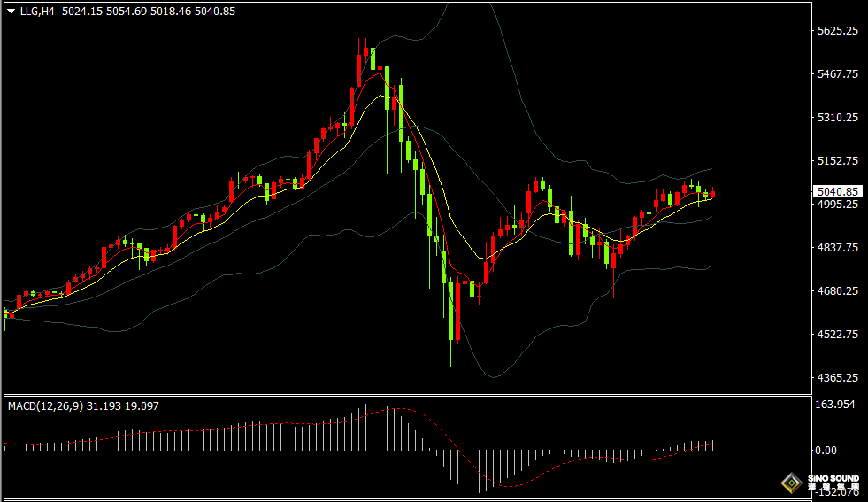This screenshot has width=868, height=502.
Task: Click the triangle arrow beside LLG,H4
Action: pyautogui.click(x=11, y=12)
